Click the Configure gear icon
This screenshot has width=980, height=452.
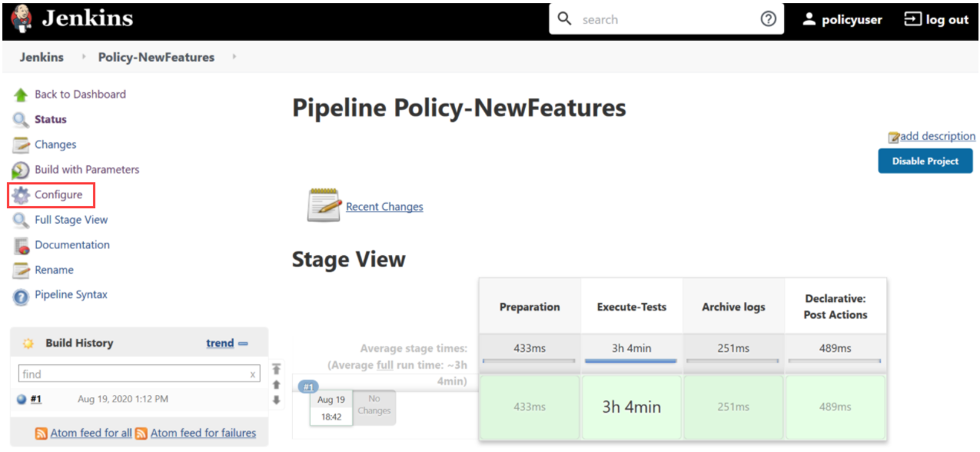point(21,195)
